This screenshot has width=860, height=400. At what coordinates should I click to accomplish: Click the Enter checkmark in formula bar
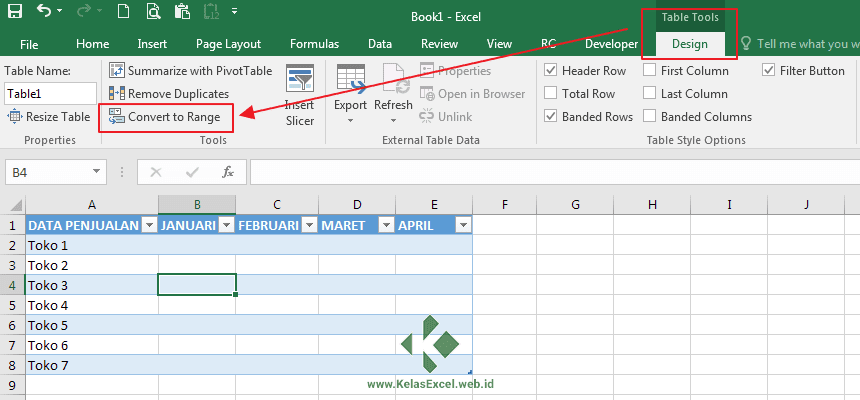pyautogui.click(x=192, y=172)
